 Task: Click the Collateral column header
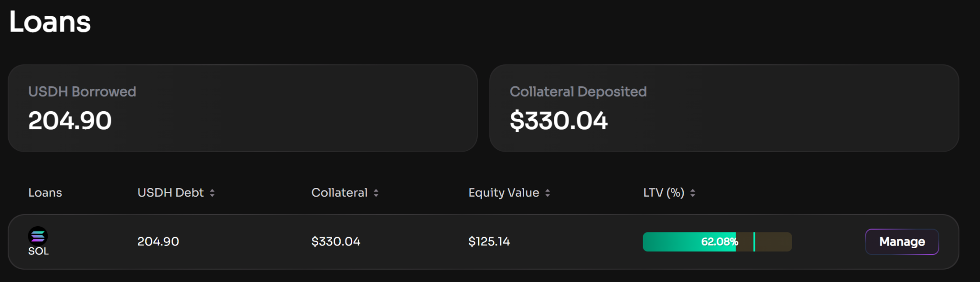click(x=339, y=192)
